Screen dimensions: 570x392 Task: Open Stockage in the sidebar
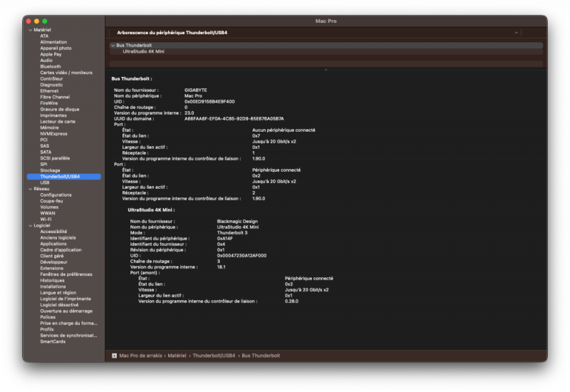point(50,170)
